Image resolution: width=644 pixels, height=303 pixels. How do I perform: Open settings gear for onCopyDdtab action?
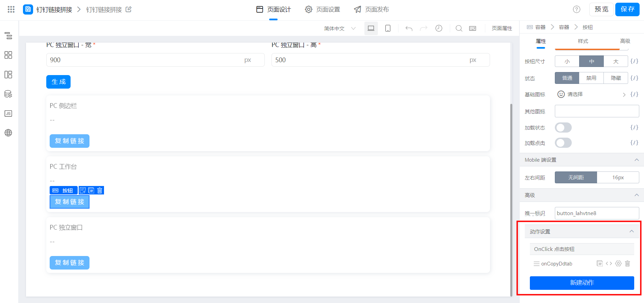(x=618, y=263)
